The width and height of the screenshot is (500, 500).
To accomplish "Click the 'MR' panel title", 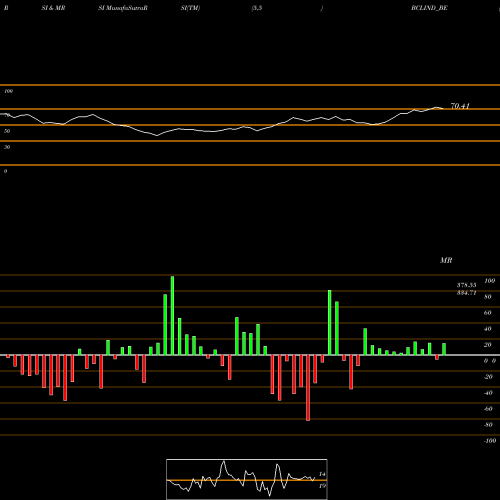I will (x=446, y=260).
